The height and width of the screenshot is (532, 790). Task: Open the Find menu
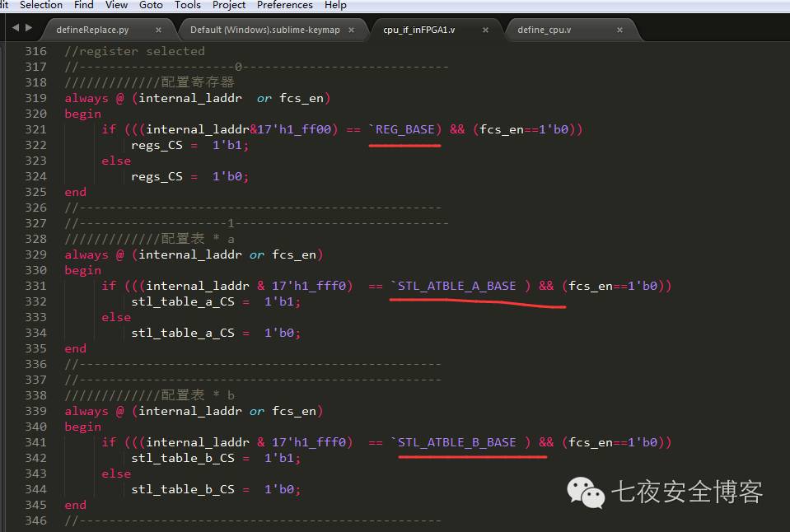tap(84, 5)
